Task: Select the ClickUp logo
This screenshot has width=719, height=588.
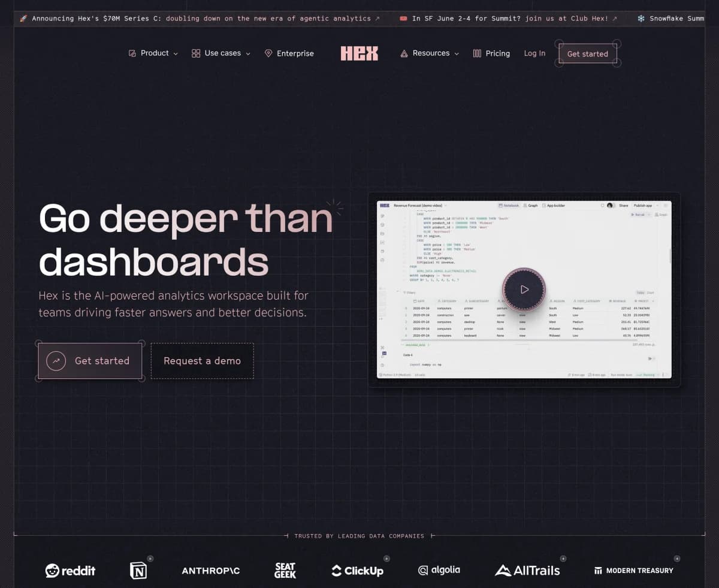Action: [357, 571]
